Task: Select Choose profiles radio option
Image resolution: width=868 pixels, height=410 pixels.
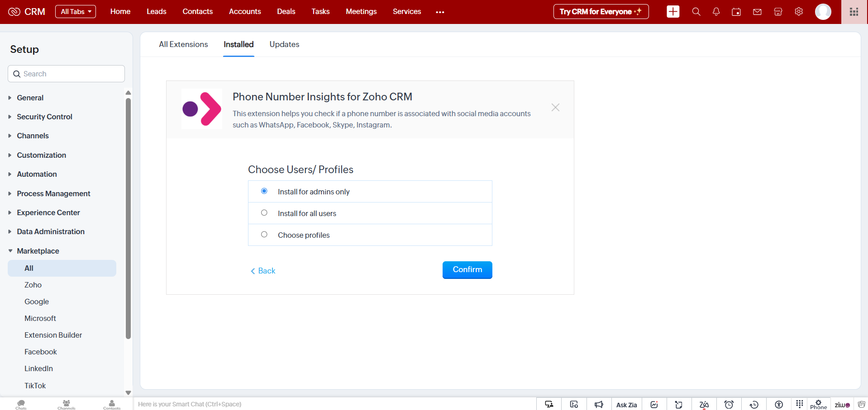Action: (264, 235)
